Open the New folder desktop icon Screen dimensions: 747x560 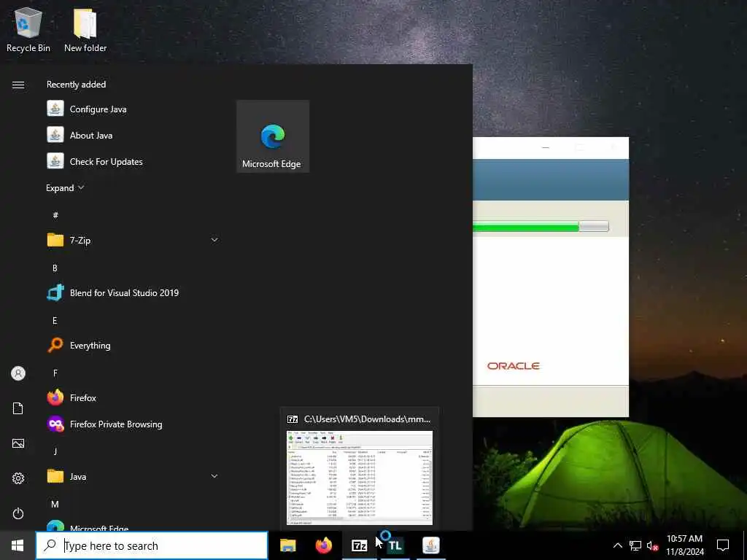(85, 29)
